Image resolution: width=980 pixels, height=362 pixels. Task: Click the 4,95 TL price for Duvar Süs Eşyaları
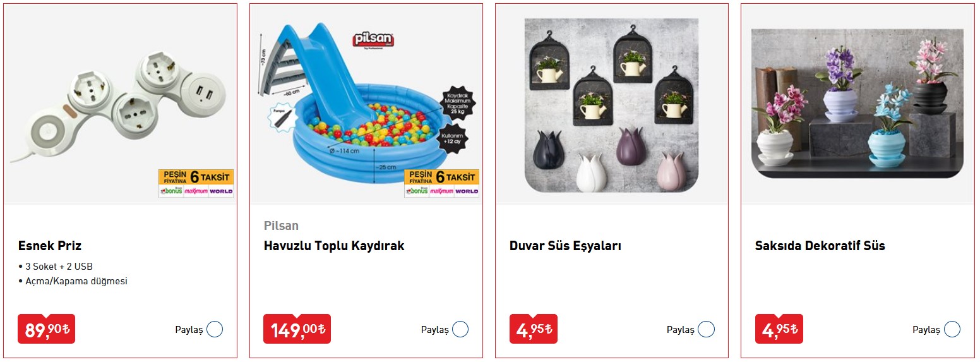coord(534,329)
